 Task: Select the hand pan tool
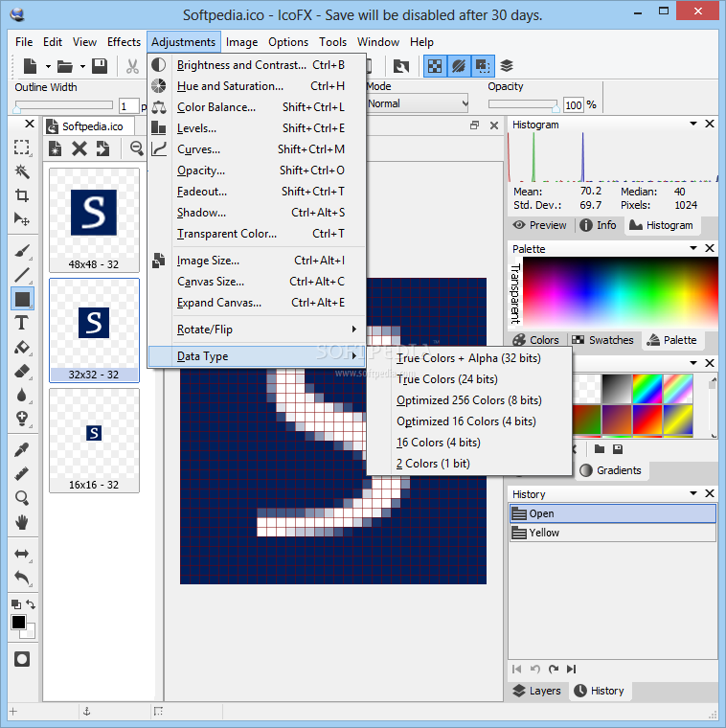[22, 522]
